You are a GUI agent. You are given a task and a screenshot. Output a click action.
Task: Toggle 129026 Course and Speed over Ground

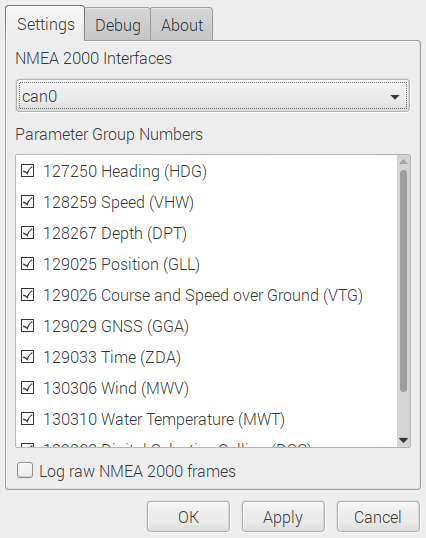point(27,295)
